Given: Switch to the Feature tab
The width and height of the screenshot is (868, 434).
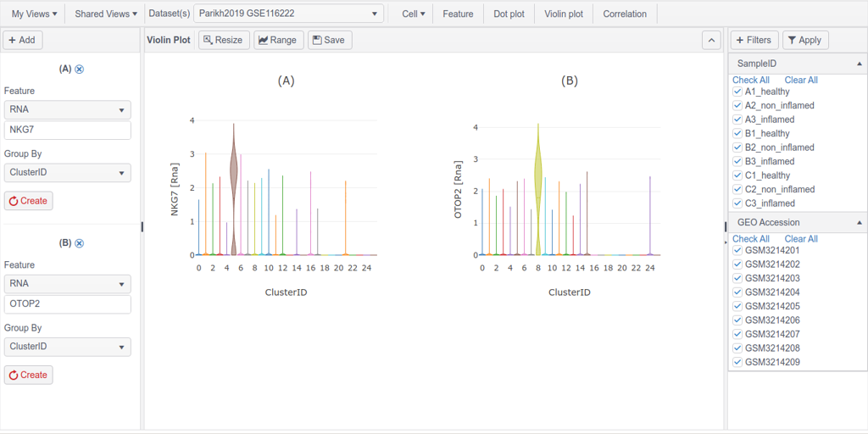Looking at the screenshot, I should tap(458, 14).
